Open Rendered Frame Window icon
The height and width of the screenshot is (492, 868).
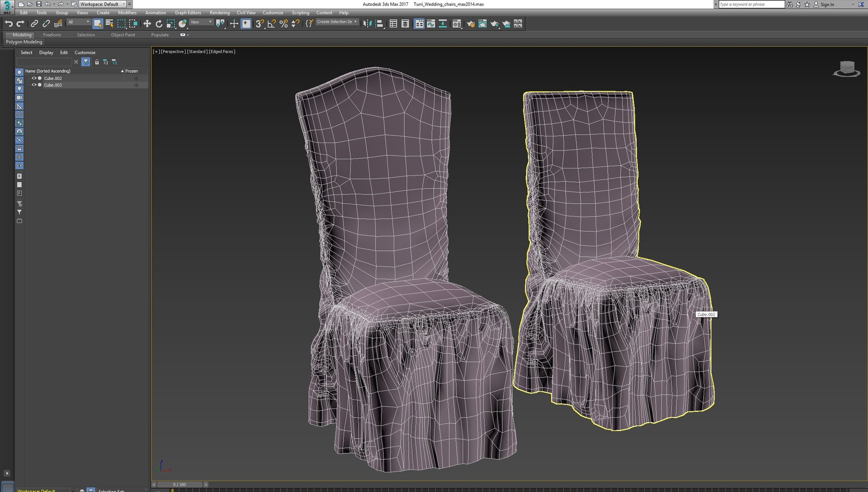point(482,24)
